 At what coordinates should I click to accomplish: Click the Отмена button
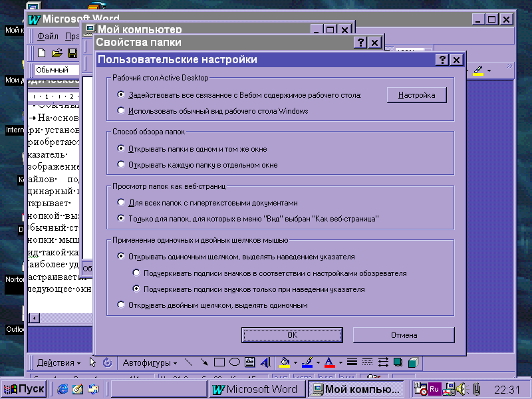tap(404, 335)
